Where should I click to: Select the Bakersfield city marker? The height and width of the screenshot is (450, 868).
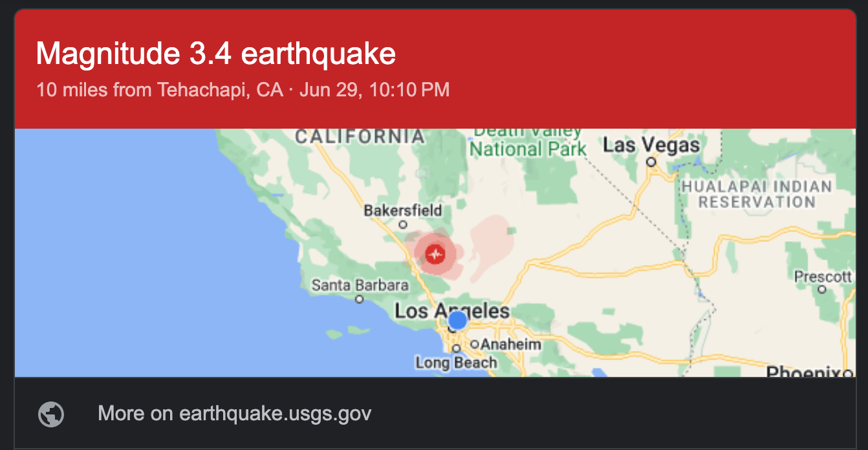(403, 225)
